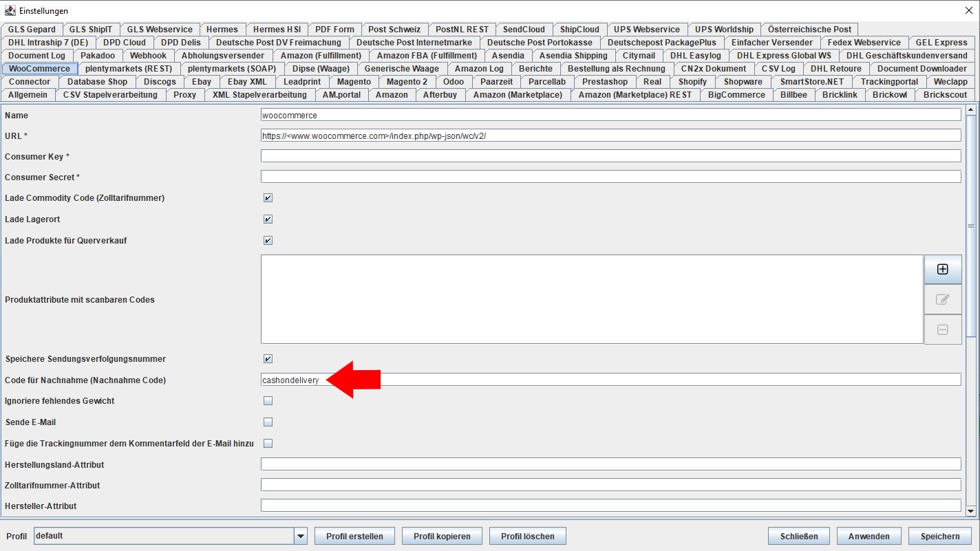Switch to the Ebay tab
The height and width of the screenshot is (551, 980).
(x=202, y=82)
